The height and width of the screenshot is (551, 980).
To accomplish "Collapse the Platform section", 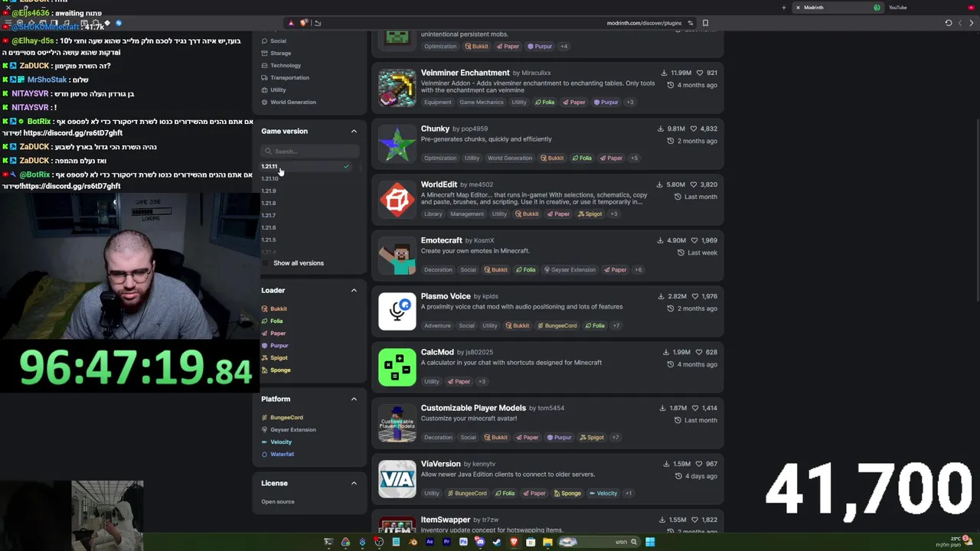I will (x=354, y=399).
